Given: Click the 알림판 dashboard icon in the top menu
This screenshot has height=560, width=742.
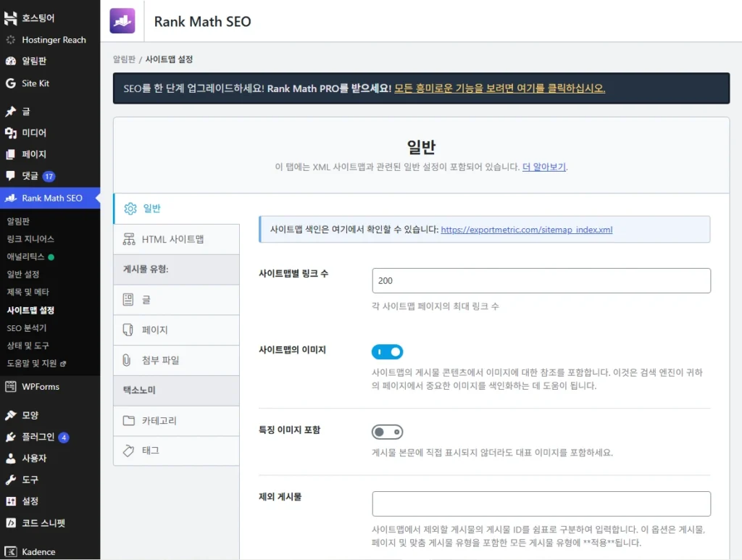Looking at the screenshot, I should [10, 61].
